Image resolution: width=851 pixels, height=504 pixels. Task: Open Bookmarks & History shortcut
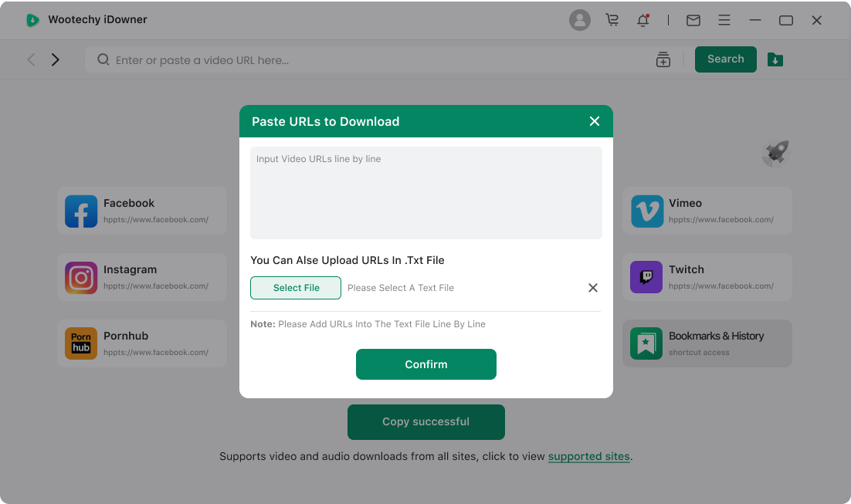707,343
